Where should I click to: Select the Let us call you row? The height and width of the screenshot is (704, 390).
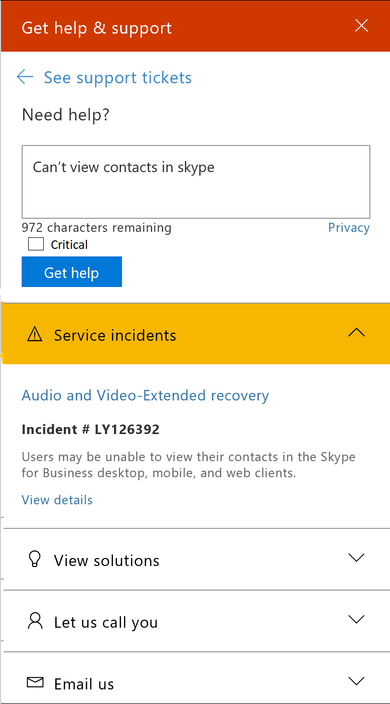tap(196, 621)
